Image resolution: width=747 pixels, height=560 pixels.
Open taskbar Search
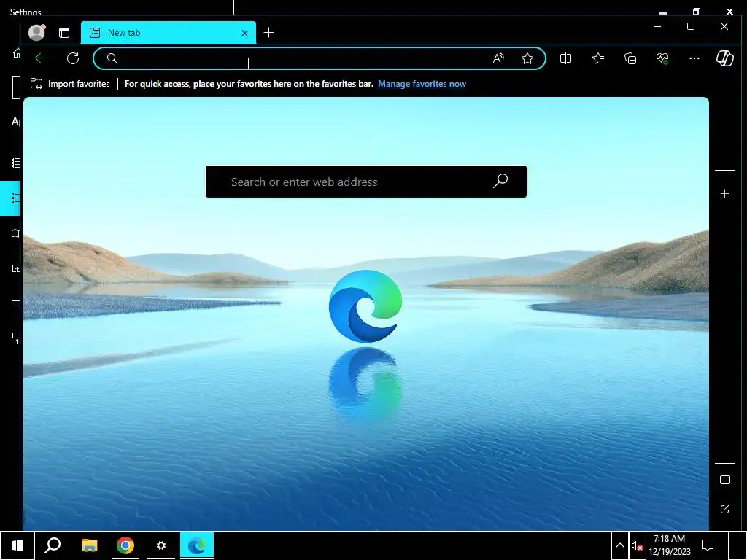(53, 545)
